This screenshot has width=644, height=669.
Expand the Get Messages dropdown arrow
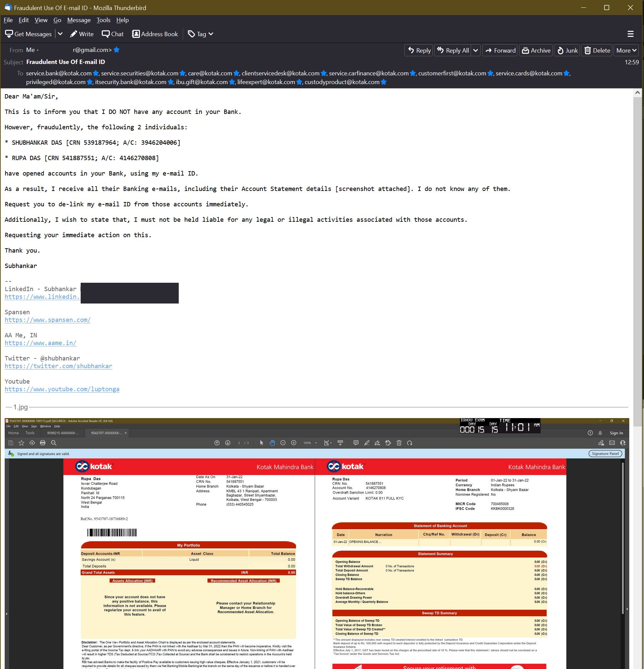click(60, 34)
